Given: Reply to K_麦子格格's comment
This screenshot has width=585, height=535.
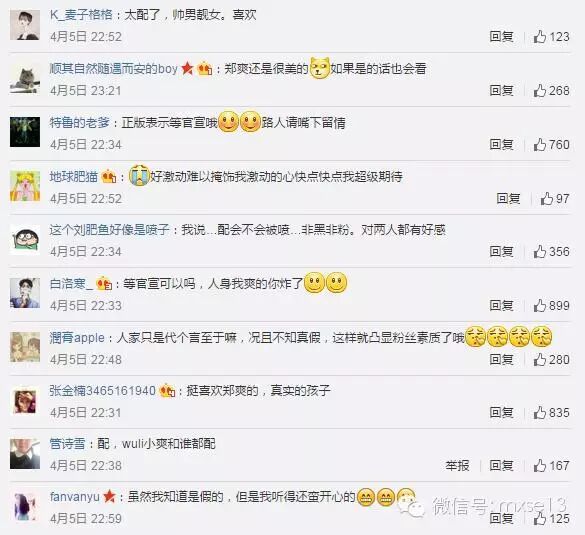Looking at the screenshot, I should pyautogui.click(x=501, y=37).
